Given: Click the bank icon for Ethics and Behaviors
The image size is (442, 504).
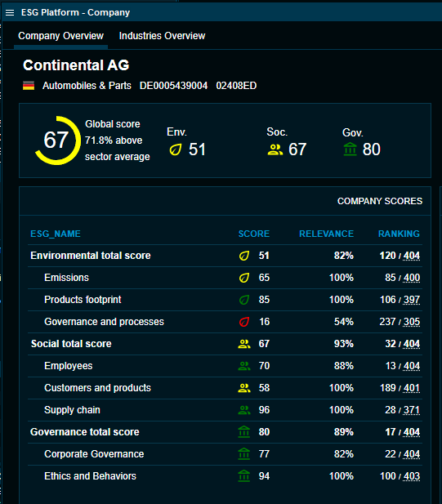Looking at the screenshot, I should [244, 476].
